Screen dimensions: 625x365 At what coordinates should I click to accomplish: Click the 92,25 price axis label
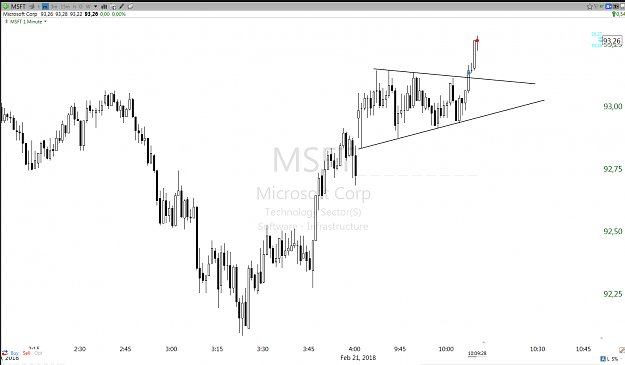click(613, 294)
